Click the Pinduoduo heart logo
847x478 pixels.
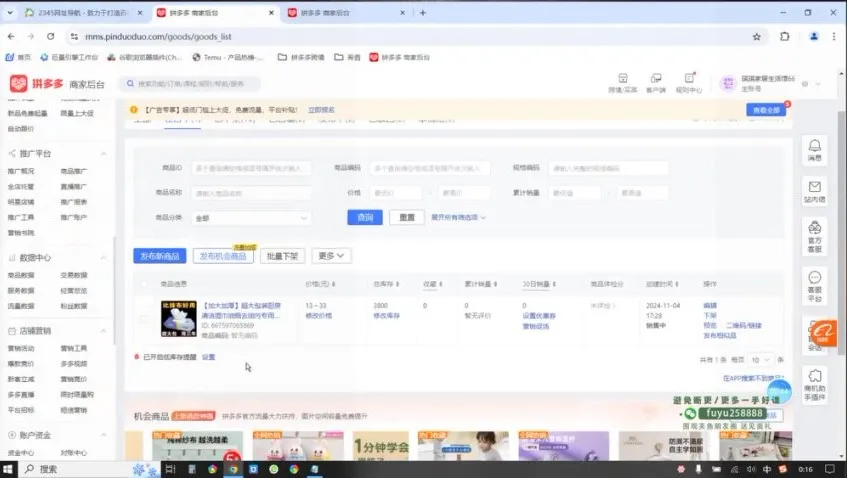click(20, 85)
